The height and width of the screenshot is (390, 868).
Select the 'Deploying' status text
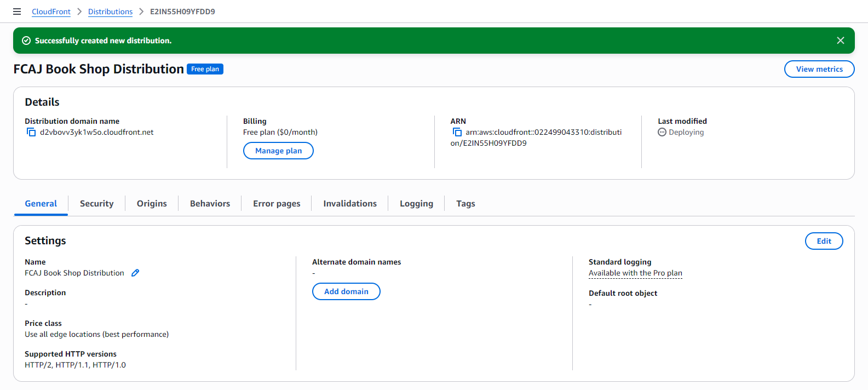coord(686,132)
